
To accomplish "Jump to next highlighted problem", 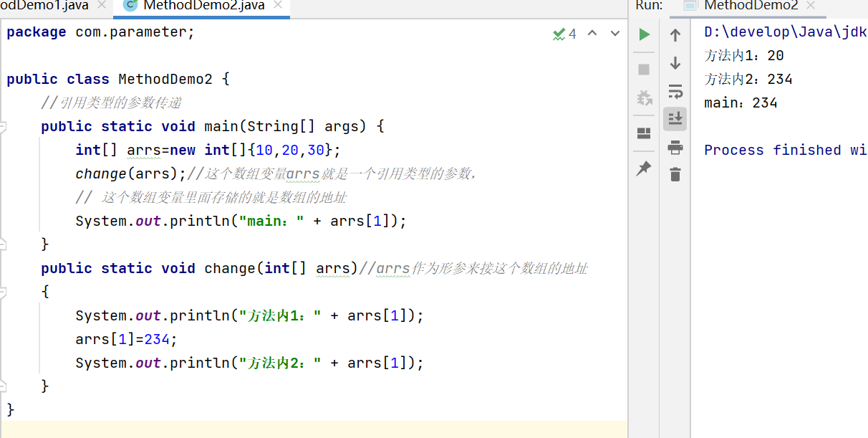I will click(615, 33).
